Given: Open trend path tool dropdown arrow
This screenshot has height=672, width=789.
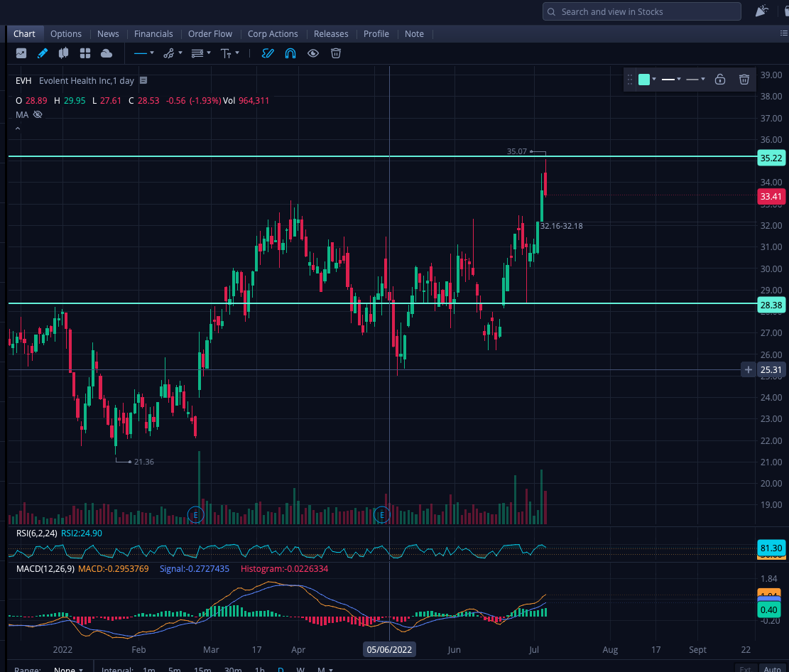Looking at the screenshot, I should pos(180,53).
